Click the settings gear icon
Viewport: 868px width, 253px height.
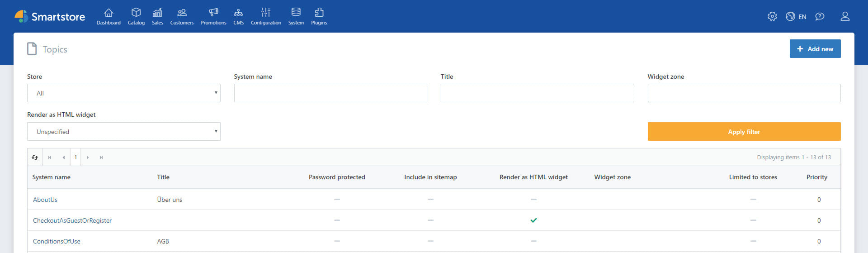point(772,17)
